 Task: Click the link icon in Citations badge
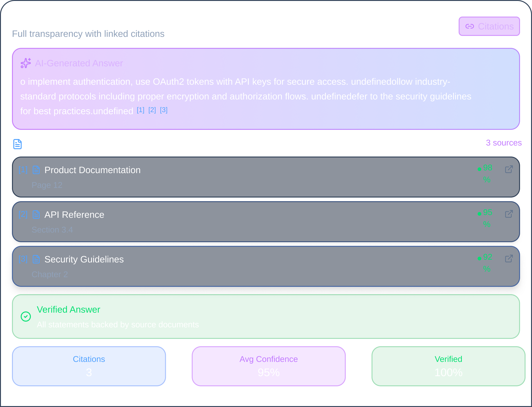(x=470, y=26)
